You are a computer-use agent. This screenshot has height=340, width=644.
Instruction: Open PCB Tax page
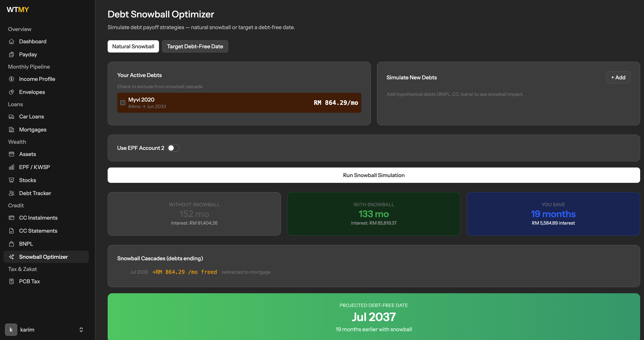(x=46, y=281)
